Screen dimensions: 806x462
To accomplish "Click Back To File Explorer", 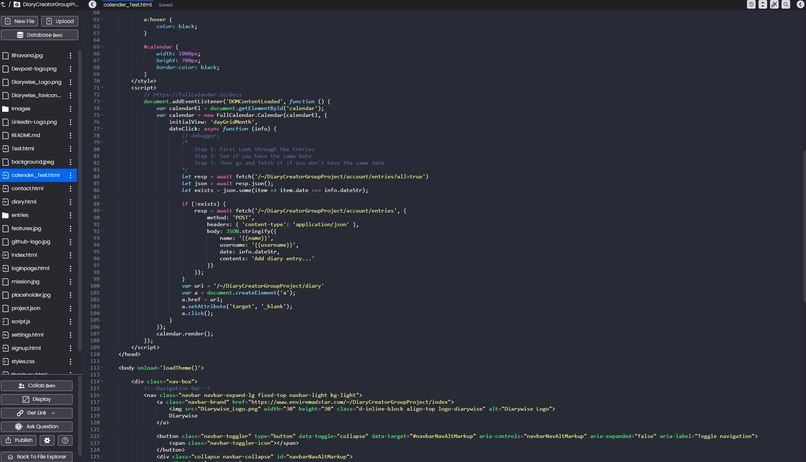I will tap(37, 456).
